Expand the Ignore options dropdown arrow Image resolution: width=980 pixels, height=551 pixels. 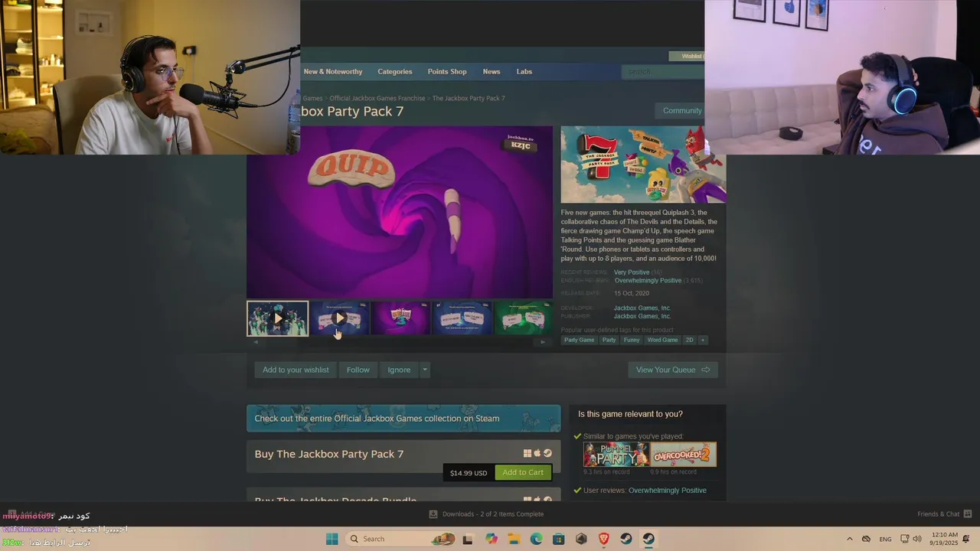tap(425, 370)
